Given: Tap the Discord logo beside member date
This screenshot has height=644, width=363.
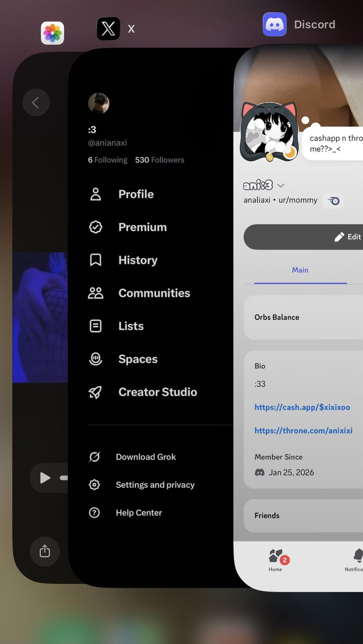Looking at the screenshot, I should pyautogui.click(x=259, y=472).
